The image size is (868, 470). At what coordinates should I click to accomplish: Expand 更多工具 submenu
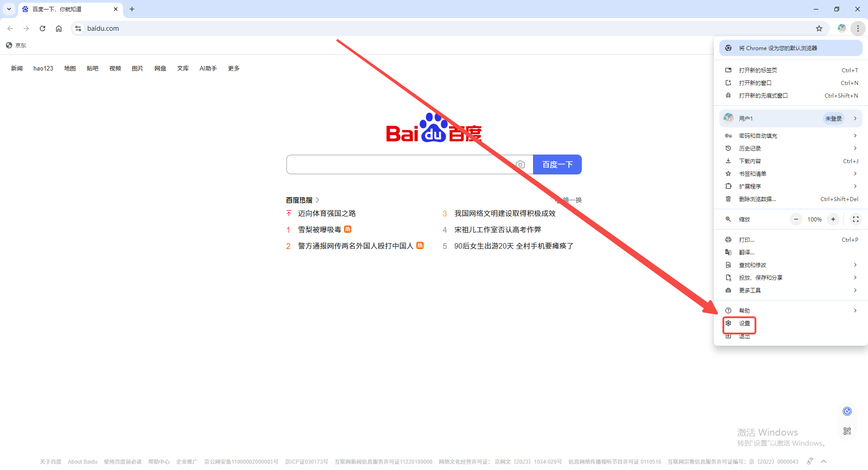[791, 290]
